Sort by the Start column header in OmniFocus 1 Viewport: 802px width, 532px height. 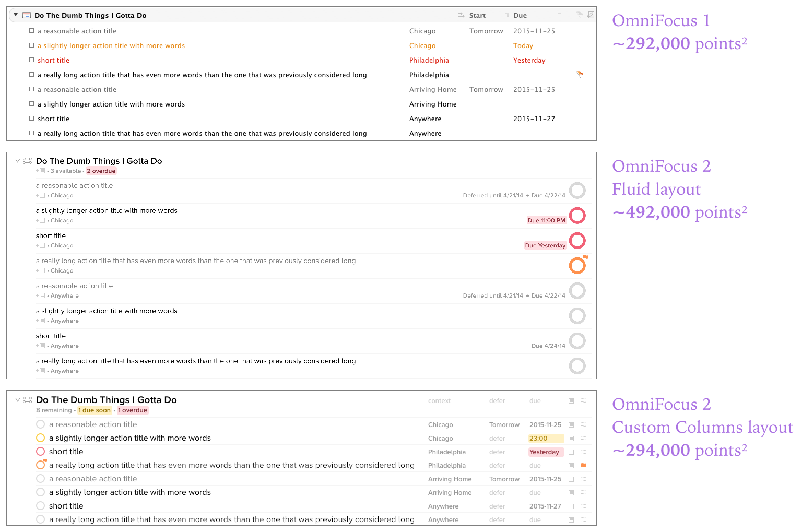(477, 15)
